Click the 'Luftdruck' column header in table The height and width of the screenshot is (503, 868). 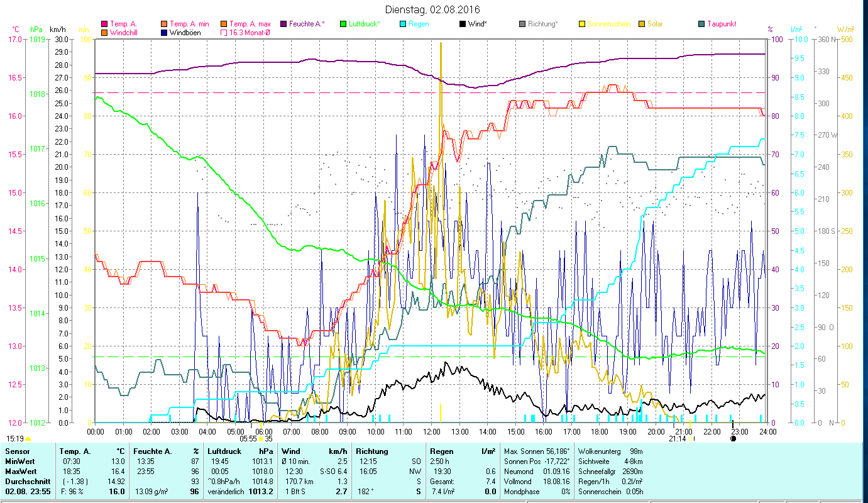[224, 451]
